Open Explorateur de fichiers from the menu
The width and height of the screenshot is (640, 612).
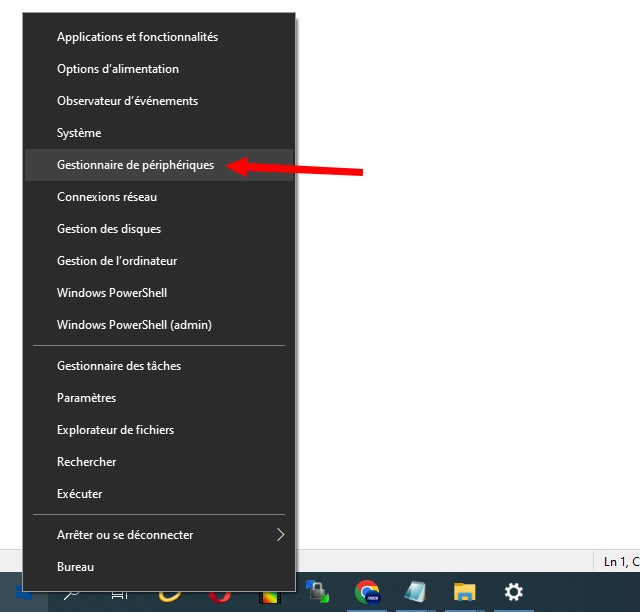(115, 430)
